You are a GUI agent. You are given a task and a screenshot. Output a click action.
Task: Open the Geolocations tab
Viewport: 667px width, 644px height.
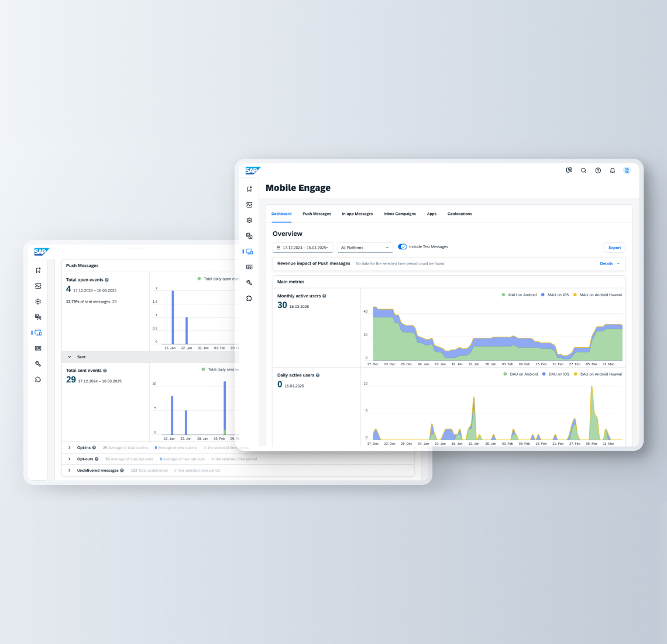click(460, 214)
